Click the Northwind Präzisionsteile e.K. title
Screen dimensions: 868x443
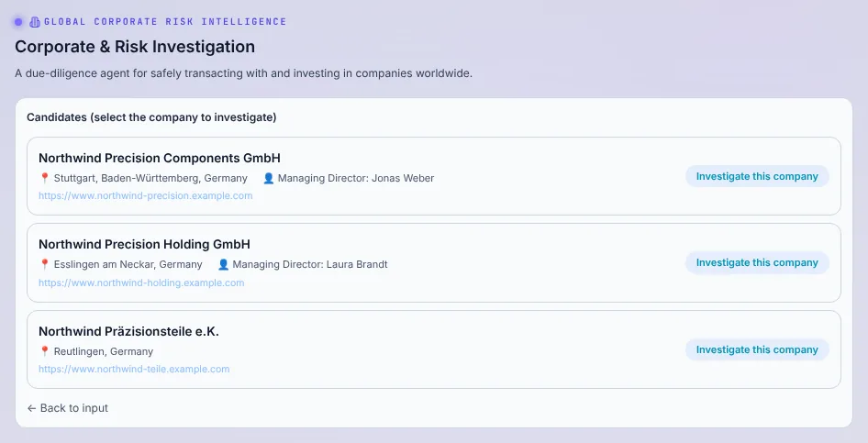129,331
